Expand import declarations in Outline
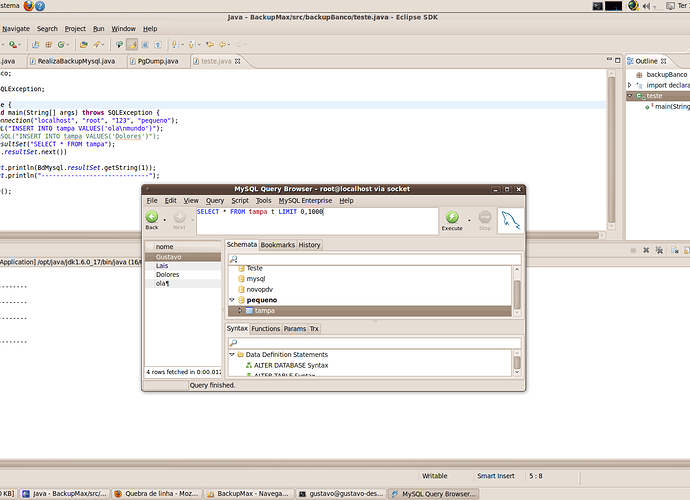Viewport: 690px width, 500px height. (630, 85)
